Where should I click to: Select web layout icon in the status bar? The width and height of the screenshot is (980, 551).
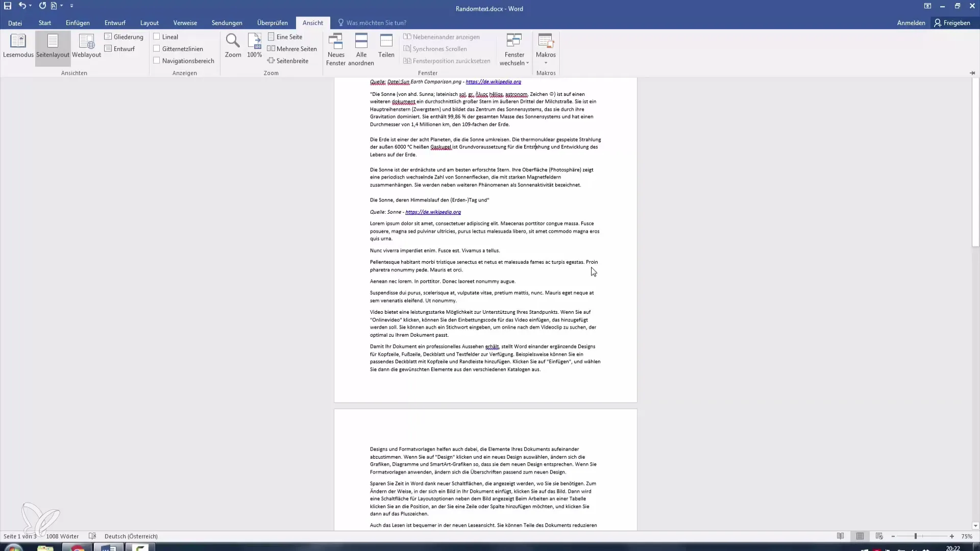[879, 536]
